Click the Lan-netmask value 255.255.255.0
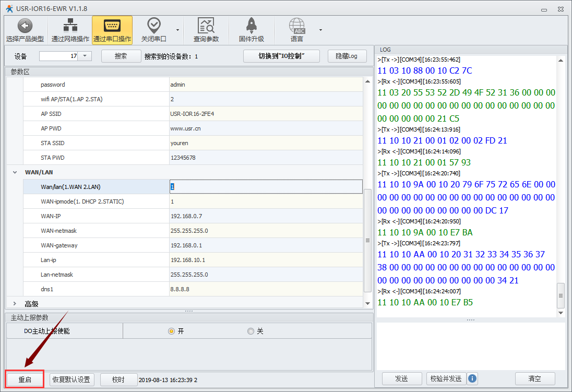The image size is (572, 392). [x=266, y=274]
